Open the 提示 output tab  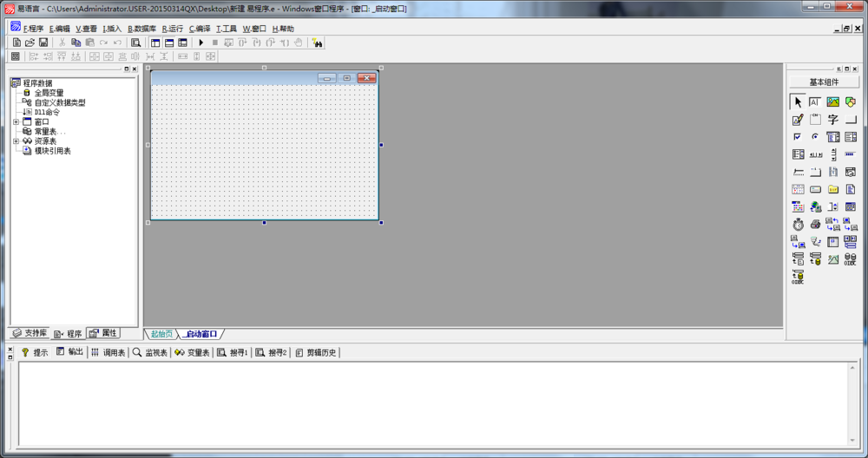coord(35,352)
